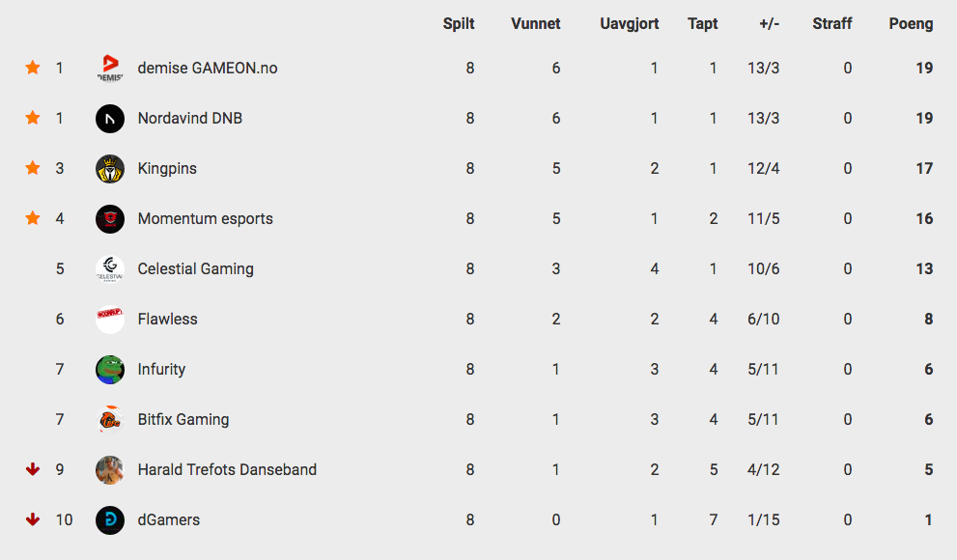Sort table by Poeng column header
Viewport: 957px width, 560px height.
tap(911, 24)
